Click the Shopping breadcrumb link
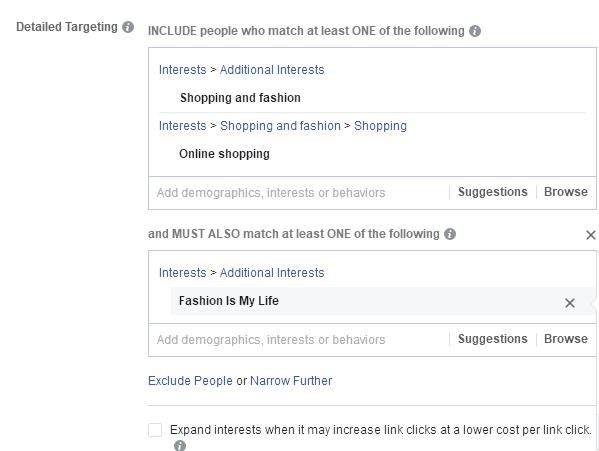This screenshot has width=599, height=451. [x=380, y=126]
